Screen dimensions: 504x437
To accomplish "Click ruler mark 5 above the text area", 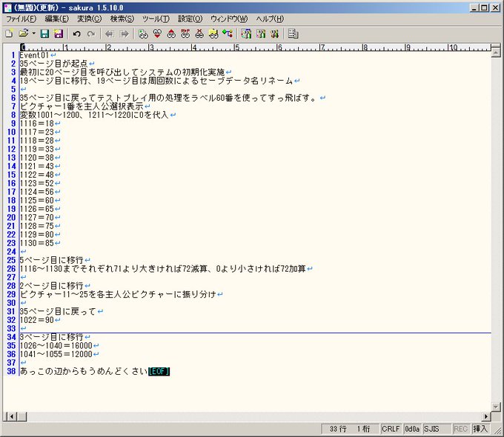I will 237,47.
